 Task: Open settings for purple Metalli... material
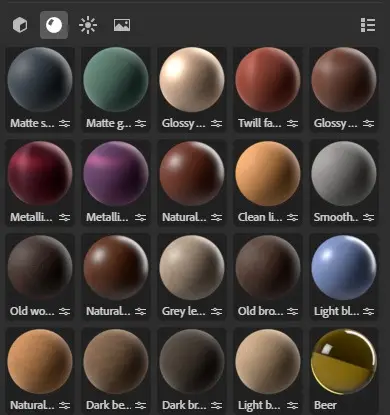(140, 218)
